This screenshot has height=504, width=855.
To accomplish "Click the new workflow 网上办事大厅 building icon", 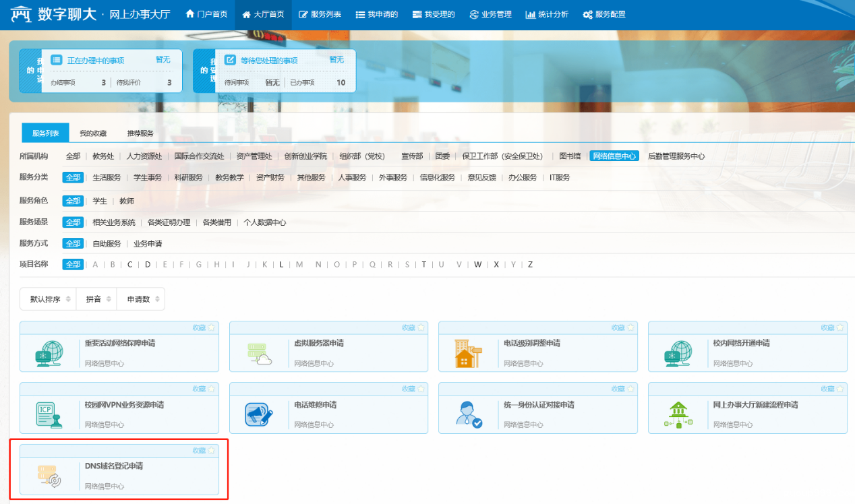I will [x=678, y=416].
